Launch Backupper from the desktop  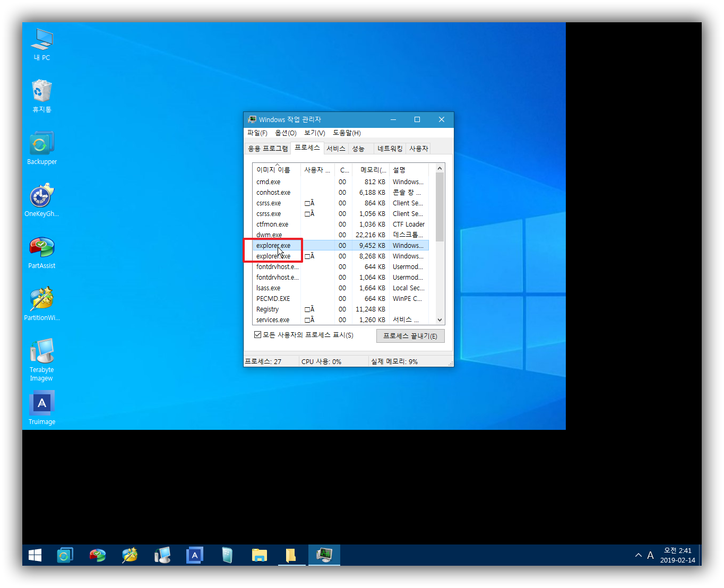tap(42, 148)
